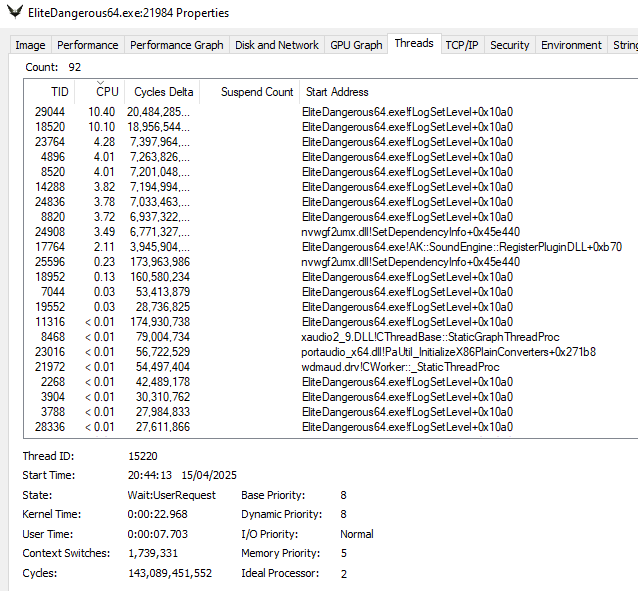Select thread row with TID 18952
This screenshot has height=591, width=638.
click(x=330, y=277)
